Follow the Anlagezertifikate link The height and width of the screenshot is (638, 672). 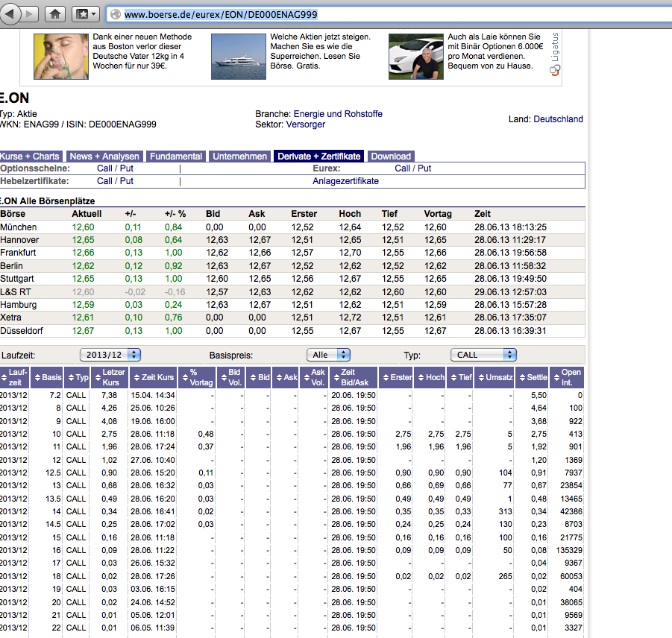(345, 181)
